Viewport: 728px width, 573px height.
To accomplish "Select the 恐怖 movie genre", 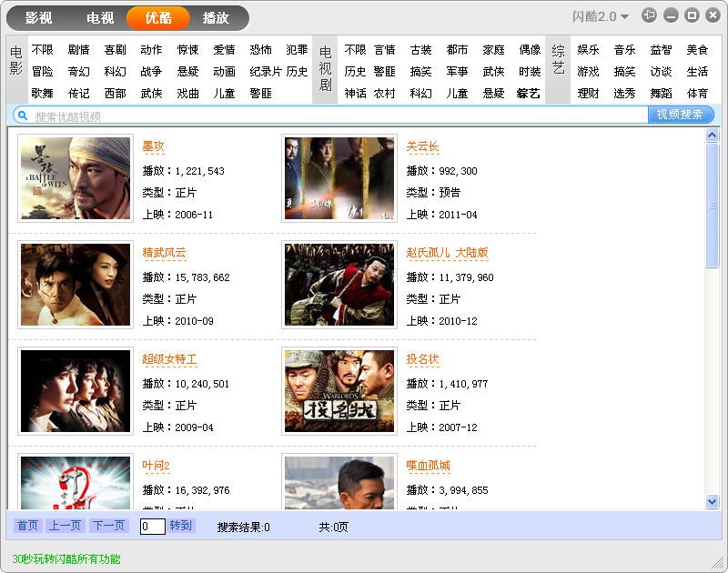I will coord(260,50).
